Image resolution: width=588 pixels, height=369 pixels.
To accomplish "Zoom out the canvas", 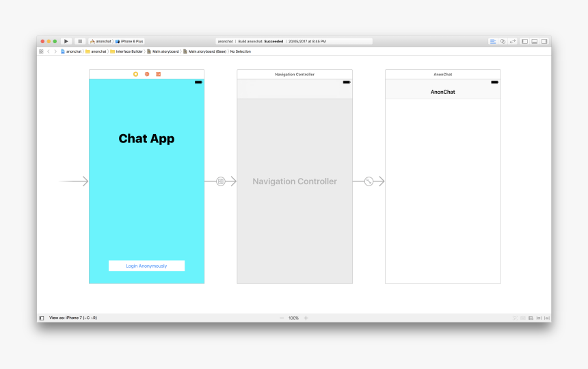I will 282,318.
